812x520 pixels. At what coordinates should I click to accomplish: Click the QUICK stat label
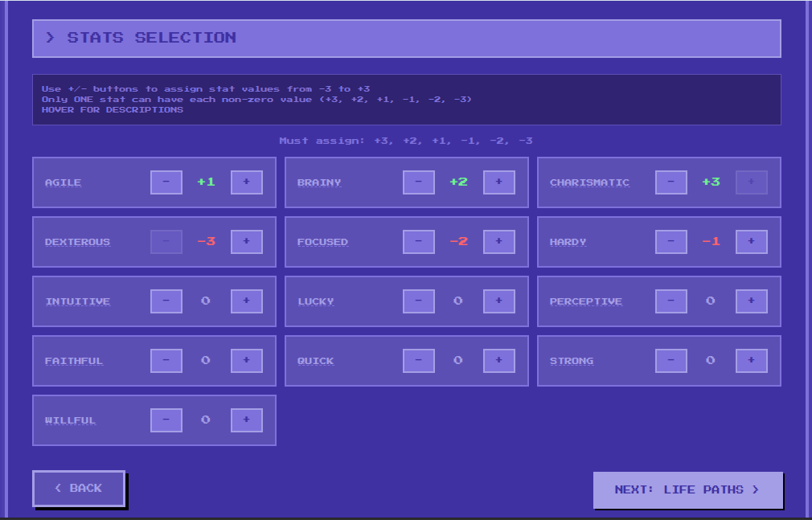tap(315, 362)
